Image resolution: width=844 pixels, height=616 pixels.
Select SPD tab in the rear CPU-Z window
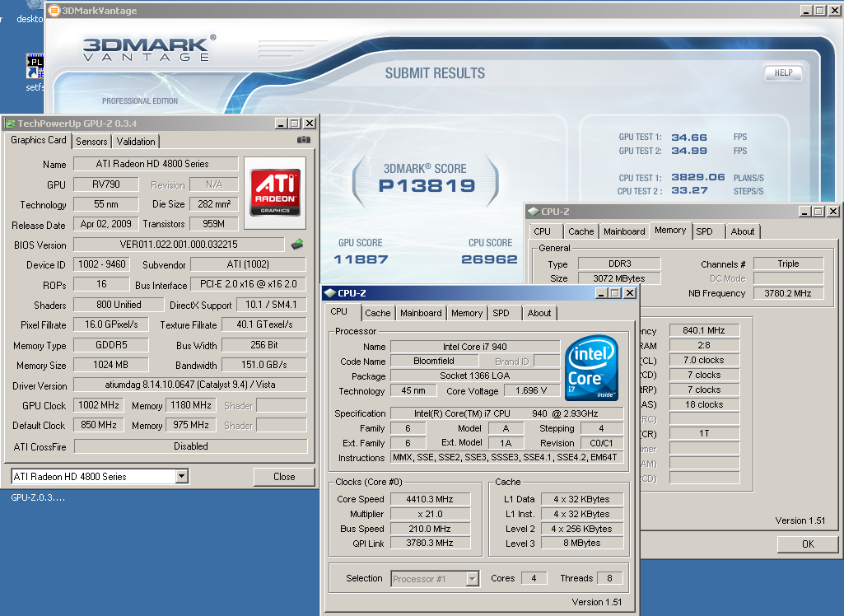click(704, 231)
